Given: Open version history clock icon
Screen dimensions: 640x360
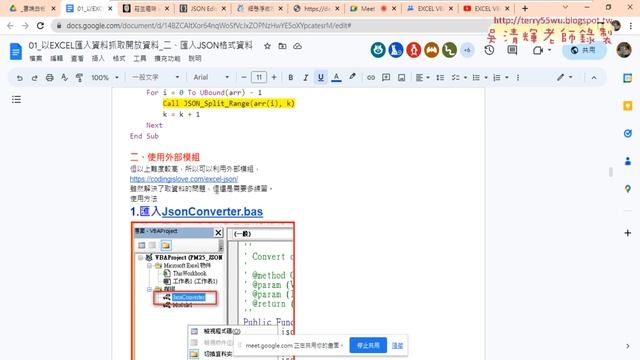Looking at the screenshot, I should tap(489, 50).
